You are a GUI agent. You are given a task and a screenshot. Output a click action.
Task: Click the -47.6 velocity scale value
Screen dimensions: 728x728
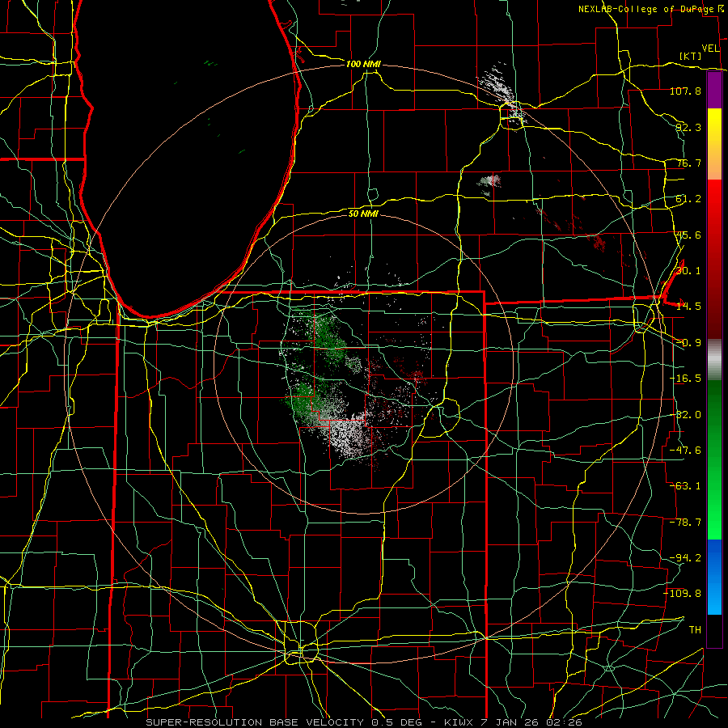[685, 451]
